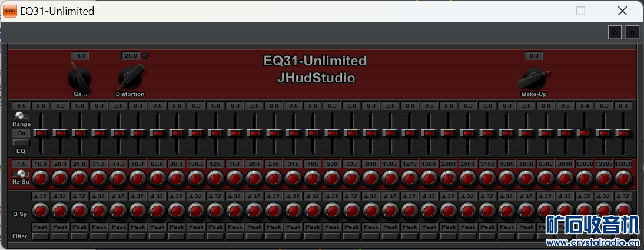This screenshot has height=250, width=644.
Task: Toggle the Filter button in the 250 Hz band
Action: tap(274, 236)
